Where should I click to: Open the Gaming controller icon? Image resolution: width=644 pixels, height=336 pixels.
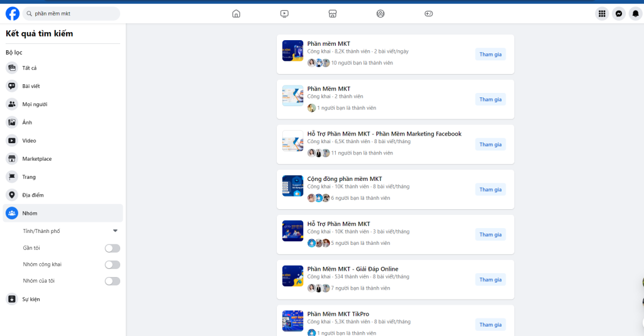pos(429,14)
